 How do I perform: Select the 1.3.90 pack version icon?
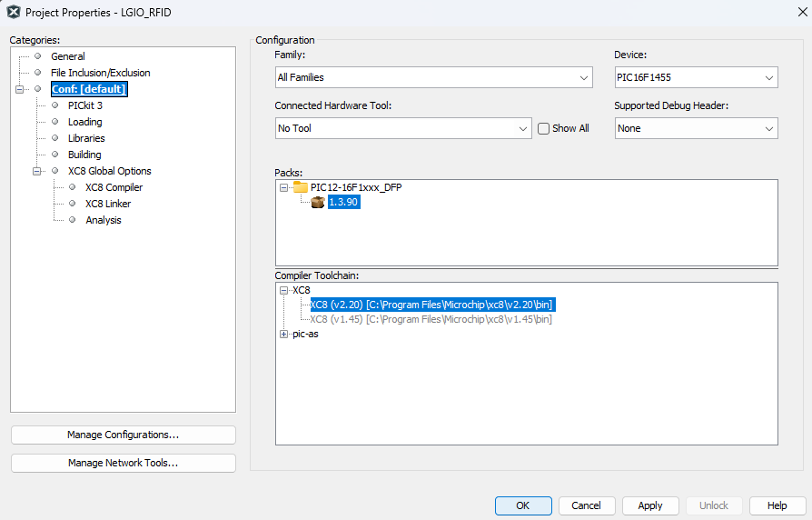(x=318, y=203)
